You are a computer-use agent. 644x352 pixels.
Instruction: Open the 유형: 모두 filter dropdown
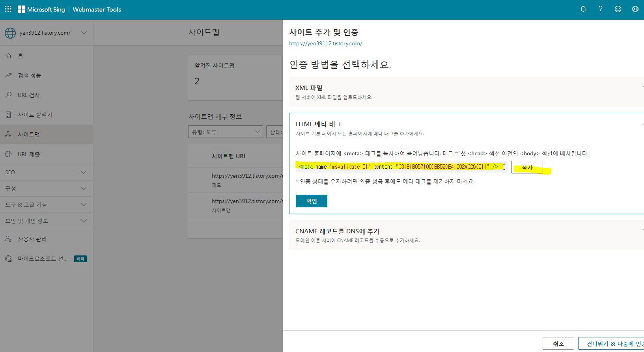pyautogui.click(x=226, y=132)
